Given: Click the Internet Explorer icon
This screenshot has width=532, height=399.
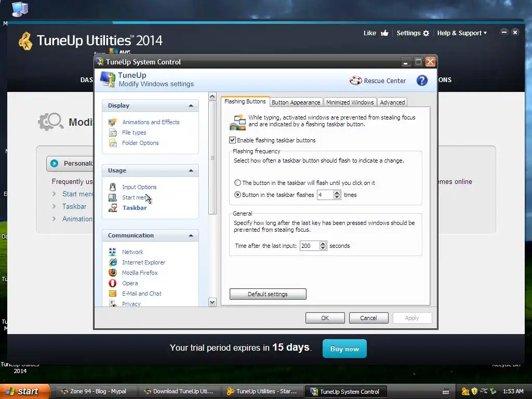Looking at the screenshot, I should [113, 262].
